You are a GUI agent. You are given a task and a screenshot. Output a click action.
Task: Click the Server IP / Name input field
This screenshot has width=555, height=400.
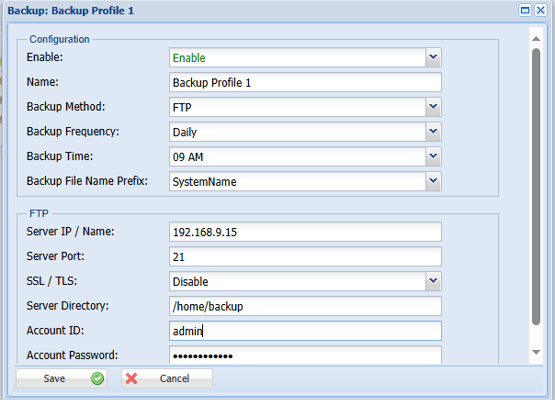tap(305, 232)
